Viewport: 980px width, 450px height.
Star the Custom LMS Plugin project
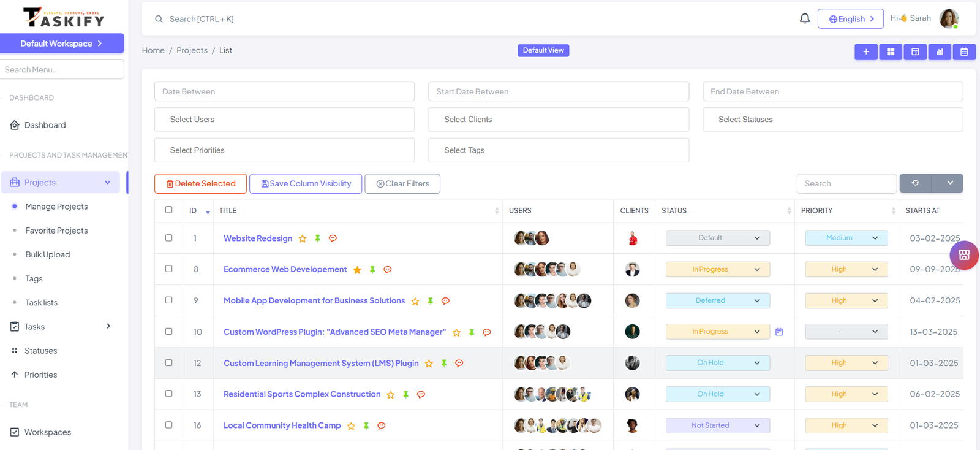click(429, 364)
